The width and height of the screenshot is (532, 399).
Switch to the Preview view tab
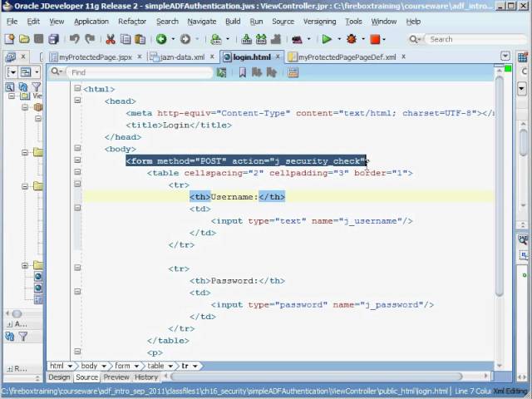(x=116, y=377)
